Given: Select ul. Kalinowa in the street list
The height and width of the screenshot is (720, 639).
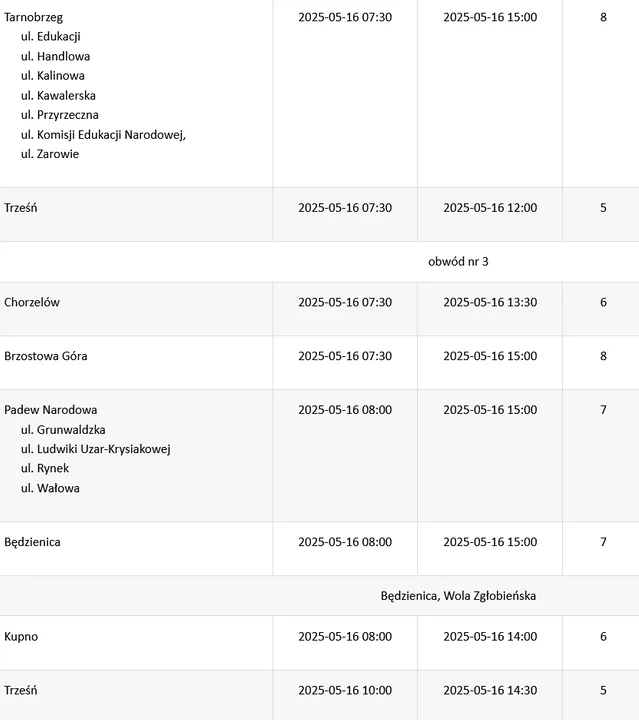Looking at the screenshot, I should pyautogui.click(x=52, y=76).
